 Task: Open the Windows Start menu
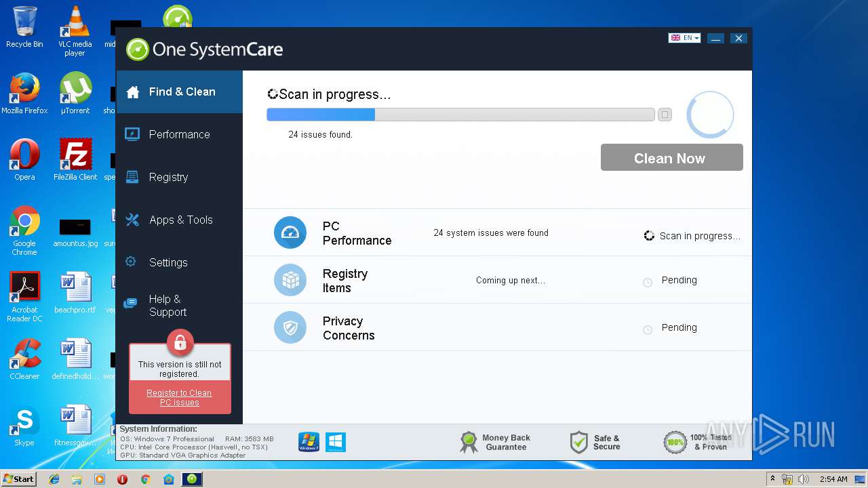(18, 479)
